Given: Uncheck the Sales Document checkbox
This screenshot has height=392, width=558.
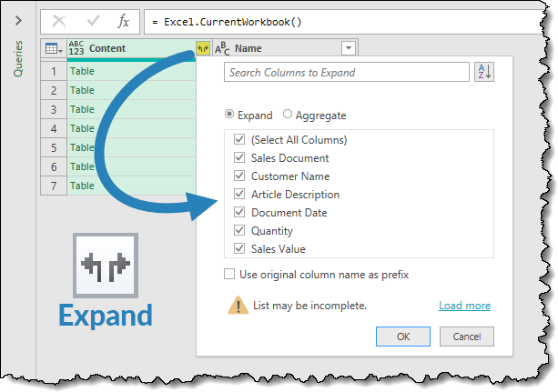Looking at the screenshot, I should (x=239, y=158).
